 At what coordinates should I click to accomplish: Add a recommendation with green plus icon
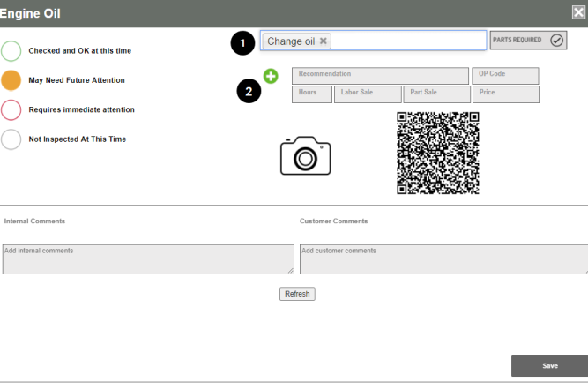tap(271, 76)
